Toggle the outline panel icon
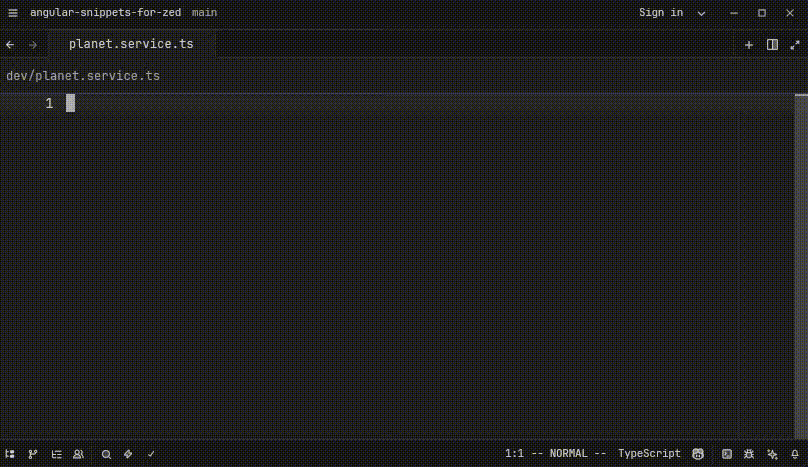Viewport: 808px width, 467px height. [x=56, y=454]
